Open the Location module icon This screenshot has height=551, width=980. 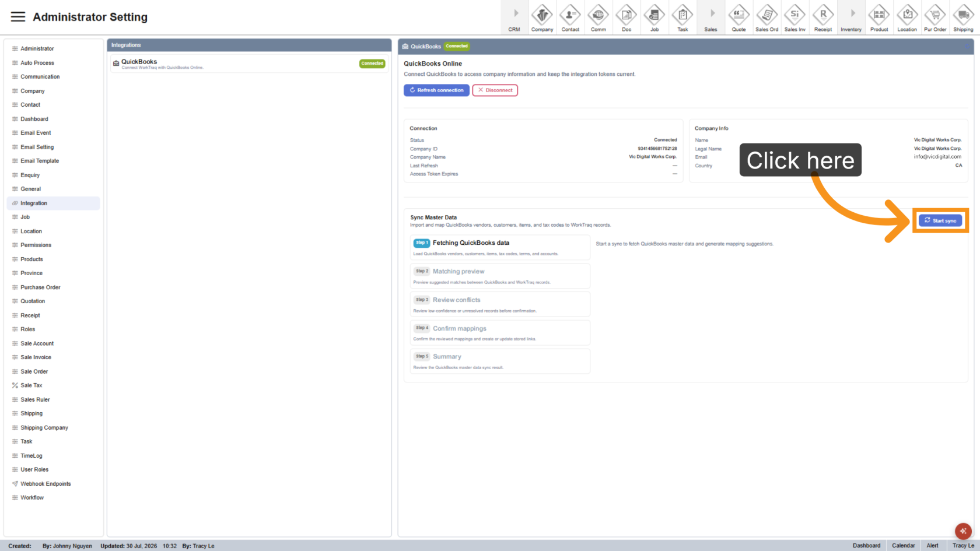point(907,17)
